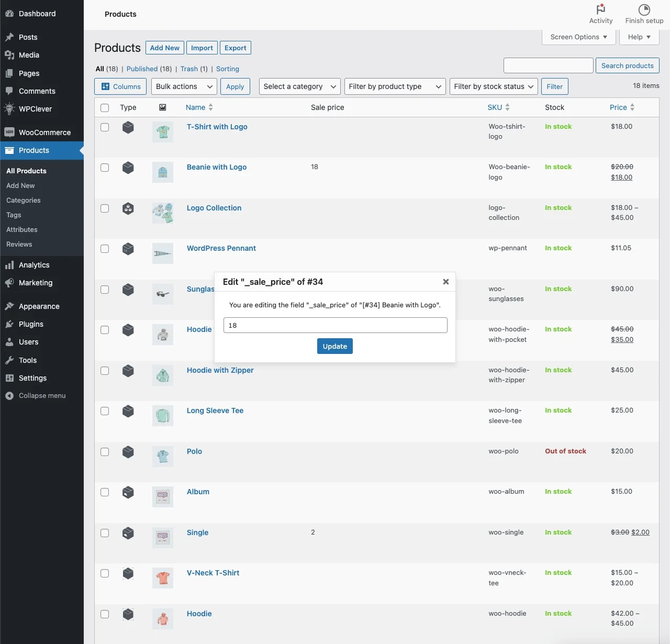Open the Activity flag icon

pos(600,9)
